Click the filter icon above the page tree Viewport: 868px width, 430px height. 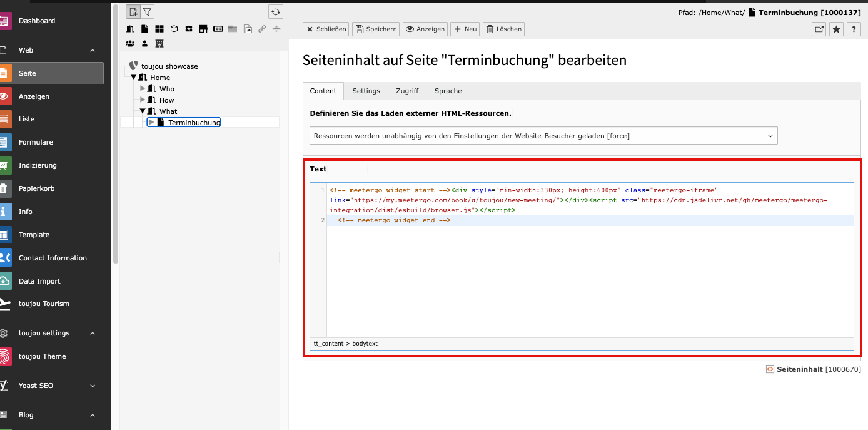[x=147, y=11]
